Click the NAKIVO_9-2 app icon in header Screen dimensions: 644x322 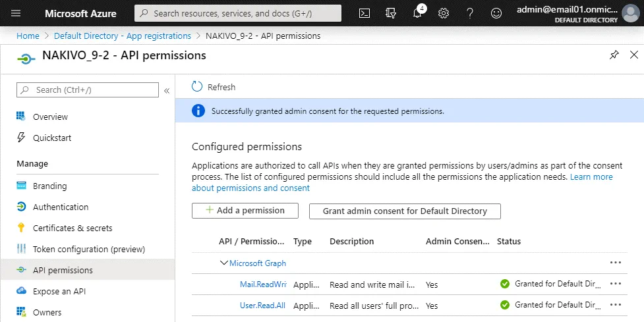(26, 59)
